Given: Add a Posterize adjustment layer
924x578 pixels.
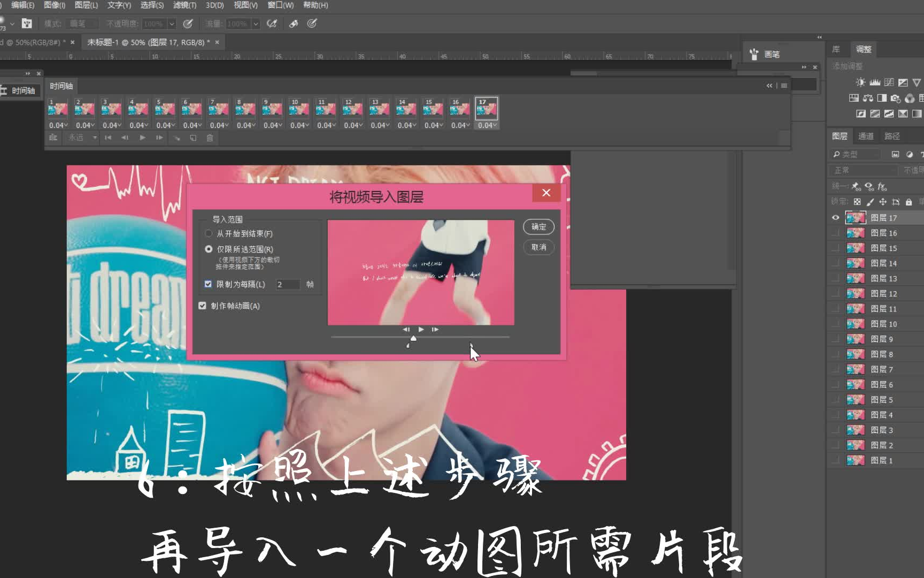Looking at the screenshot, I should tap(875, 113).
